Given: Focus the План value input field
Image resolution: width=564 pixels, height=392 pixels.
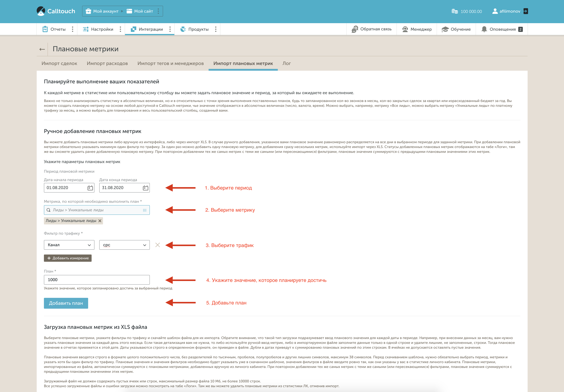Looking at the screenshot, I should [x=97, y=280].
